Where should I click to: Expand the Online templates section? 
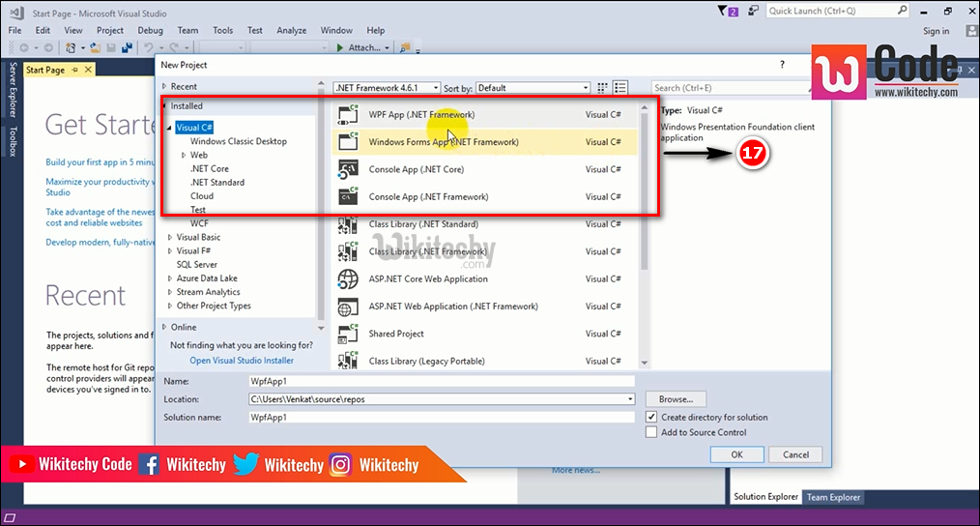click(x=164, y=327)
